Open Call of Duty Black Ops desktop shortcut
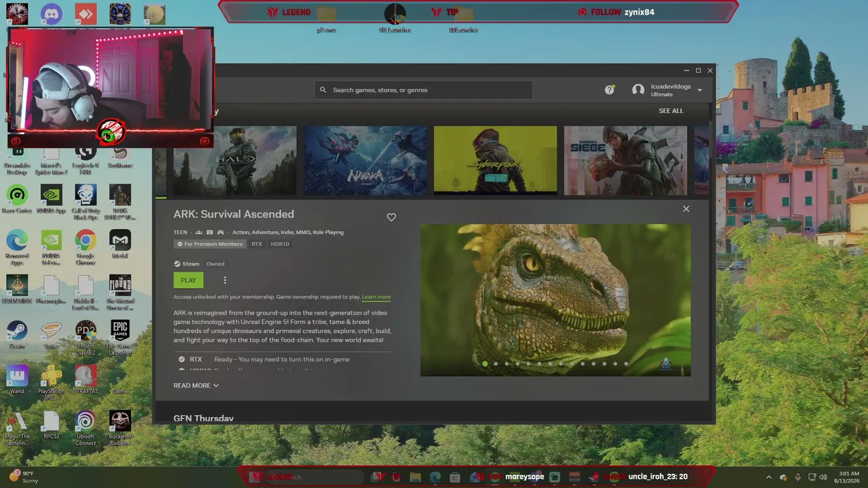The image size is (868, 488). coord(85,202)
